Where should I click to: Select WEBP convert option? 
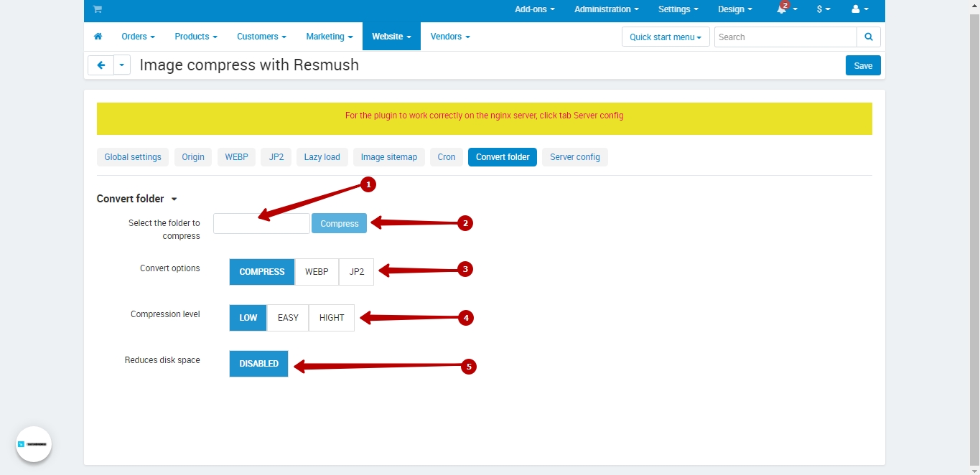coord(317,272)
